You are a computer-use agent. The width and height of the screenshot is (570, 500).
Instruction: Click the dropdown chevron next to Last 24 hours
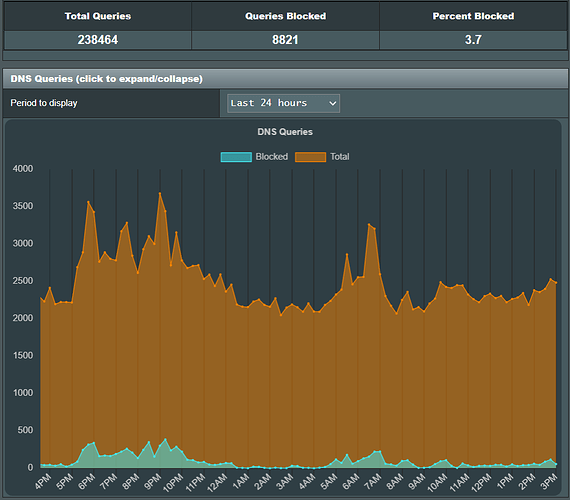(332, 103)
